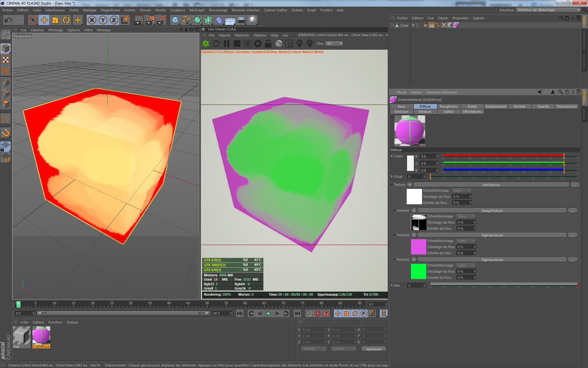Select the Color radio button
The image size is (588, 368).
[392, 156]
